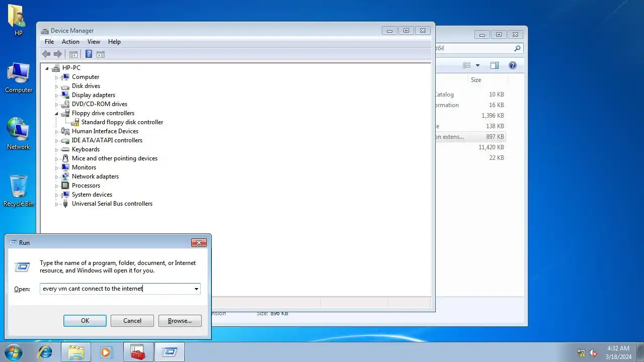Screen dimensions: 644x362
Task: Select the Display adapters category icon
Action: (65, 95)
